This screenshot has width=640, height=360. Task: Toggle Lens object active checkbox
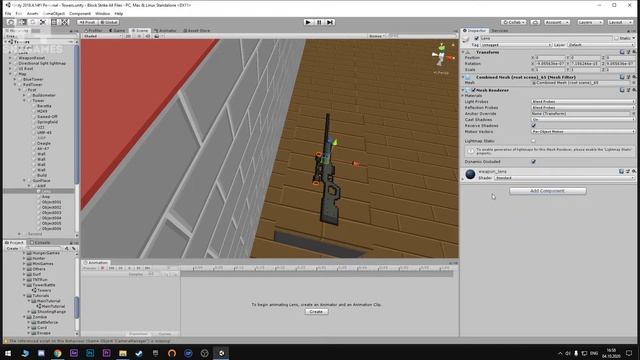pyautogui.click(x=476, y=38)
